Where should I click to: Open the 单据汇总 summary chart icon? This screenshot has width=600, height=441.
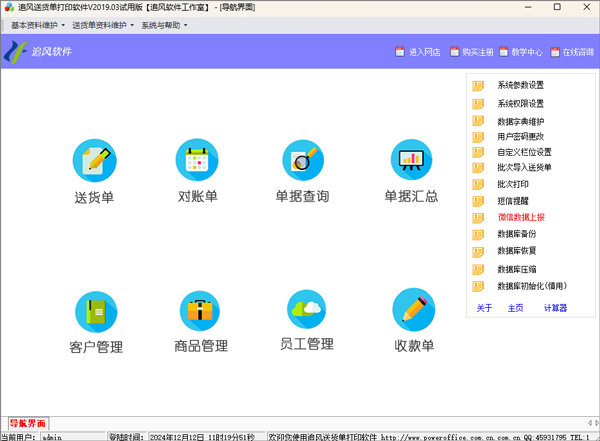(x=411, y=161)
